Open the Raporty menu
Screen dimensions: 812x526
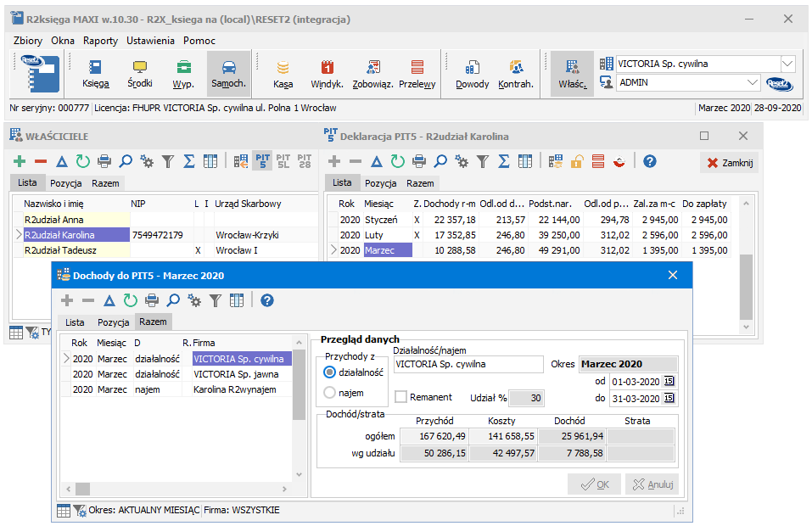[100, 41]
